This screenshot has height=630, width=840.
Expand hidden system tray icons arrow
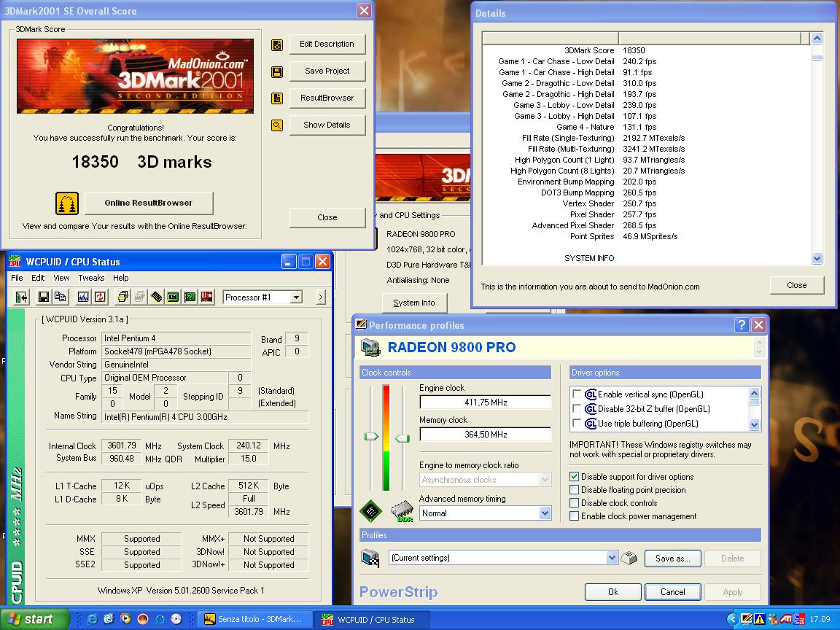click(x=732, y=619)
